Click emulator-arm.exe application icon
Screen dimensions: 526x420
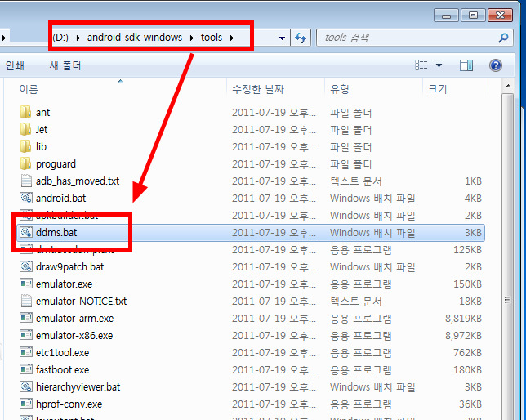click(x=26, y=318)
